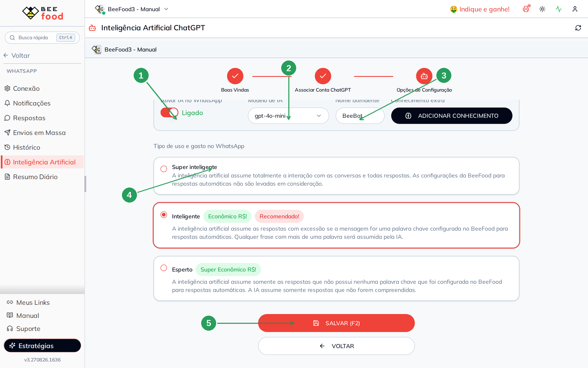Select the Super inteligente radio option
The width and height of the screenshot is (588, 368).
coord(164,169)
